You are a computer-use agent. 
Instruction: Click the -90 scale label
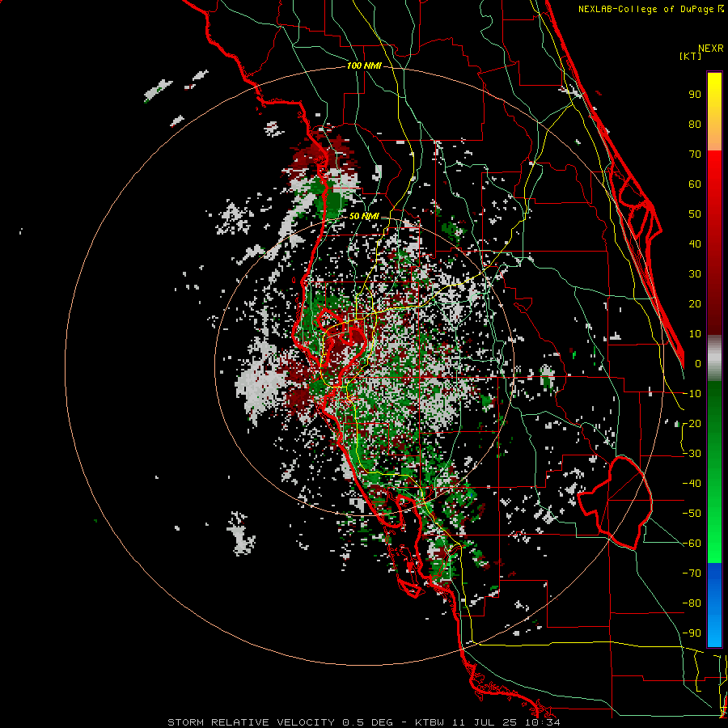tap(692, 633)
